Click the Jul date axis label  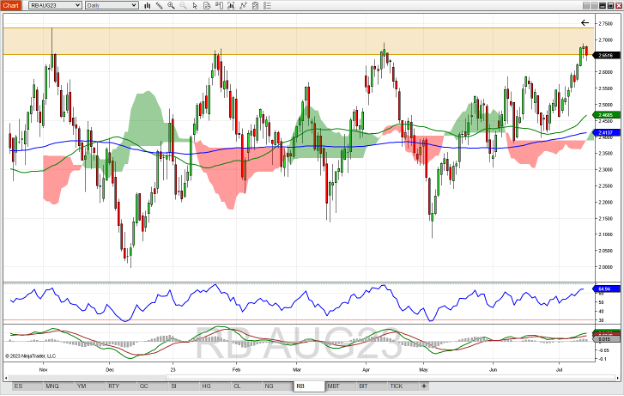(560, 370)
